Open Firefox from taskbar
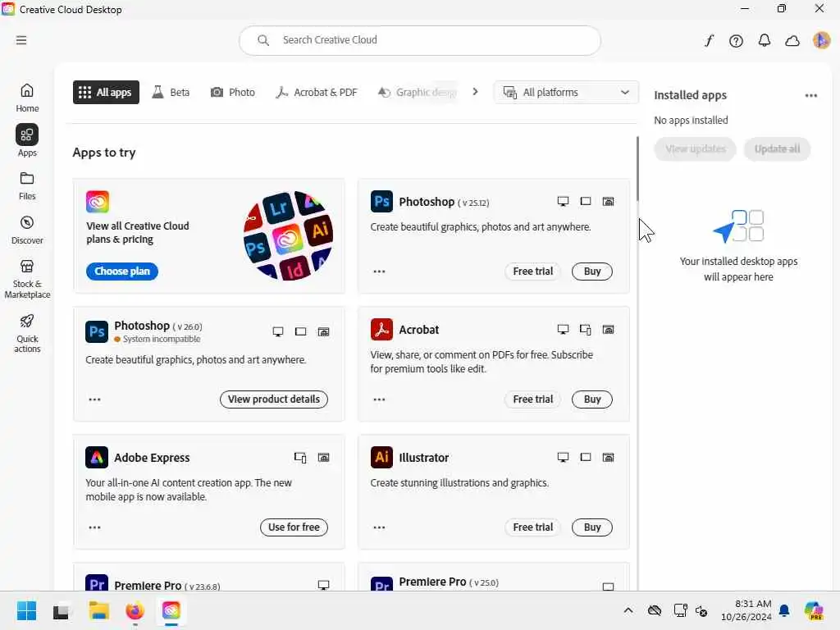Screen dimensions: 840x630 point(135,610)
